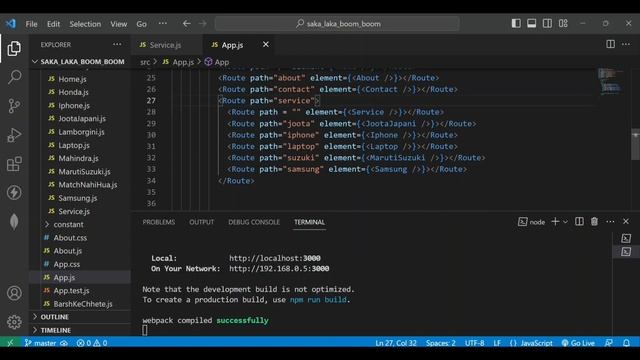The height and width of the screenshot is (360, 640).
Task: Open Customize Layout icon
Action: pos(563,23)
